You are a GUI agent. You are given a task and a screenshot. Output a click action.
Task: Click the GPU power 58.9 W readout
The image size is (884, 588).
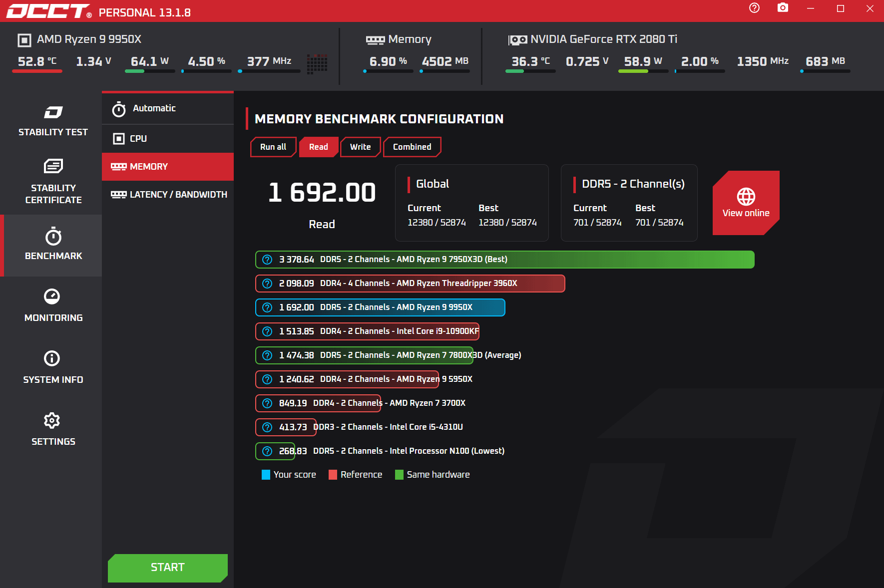coord(643,61)
